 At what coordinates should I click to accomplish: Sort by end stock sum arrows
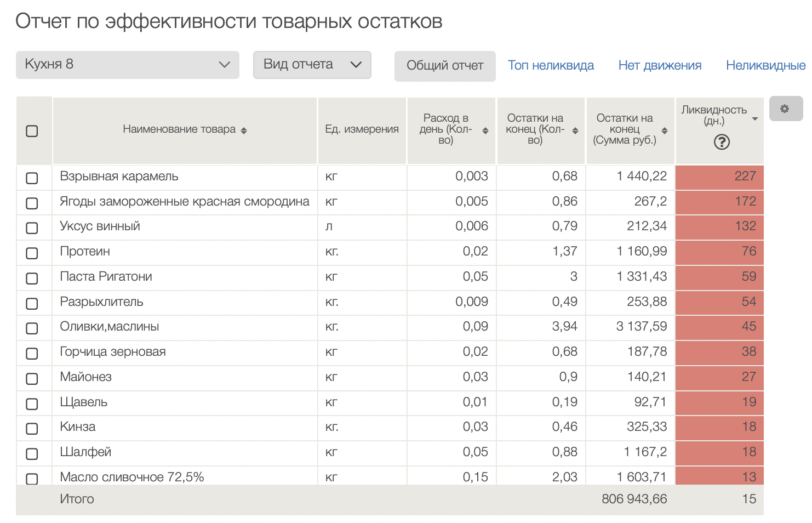664,130
